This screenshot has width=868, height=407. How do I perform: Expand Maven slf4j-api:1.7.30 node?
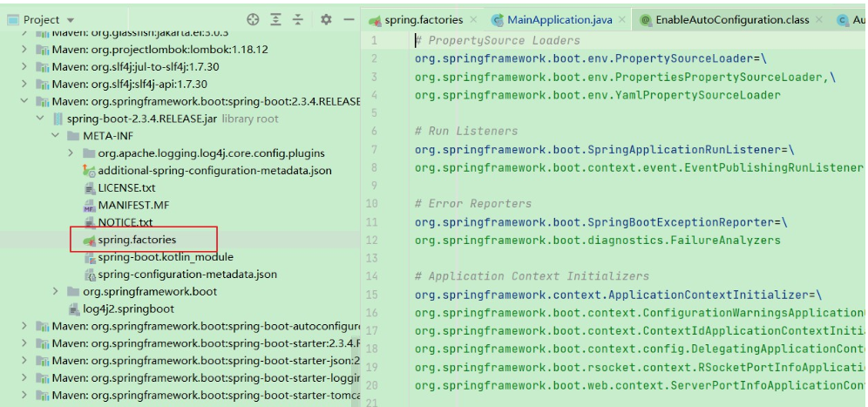pyautogui.click(x=24, y=85)
